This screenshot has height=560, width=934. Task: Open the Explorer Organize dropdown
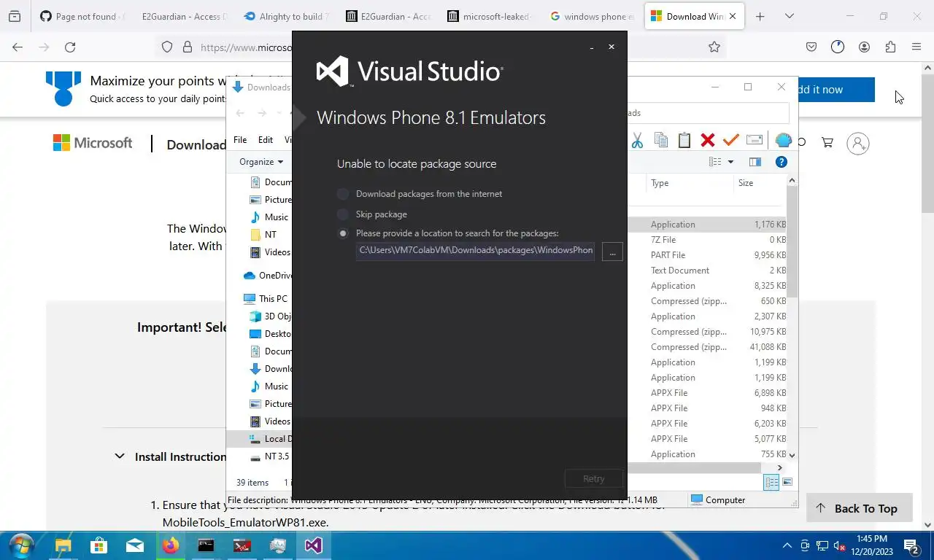click(x=260, y=162)
